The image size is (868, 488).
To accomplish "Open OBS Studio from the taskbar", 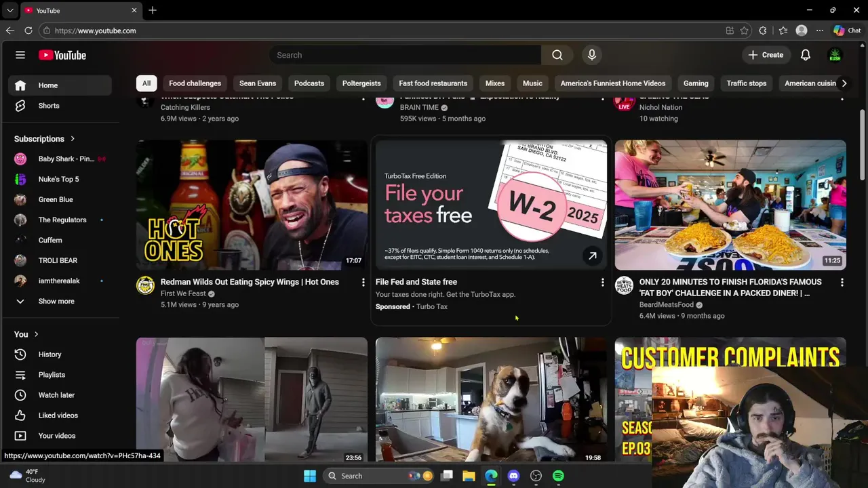I will 536,476.
